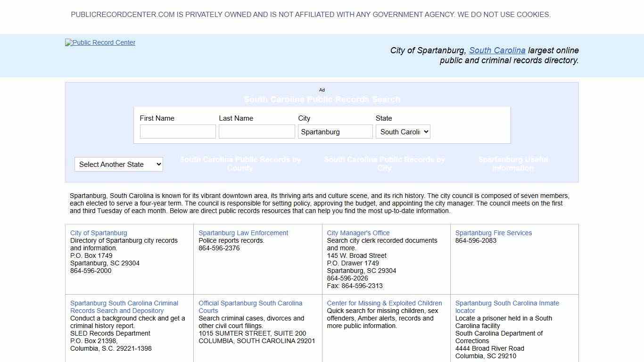This screenshot has height=362, width=644.
Task: Open the Spartanburg Inmate locator
Action: pos(507,307)
